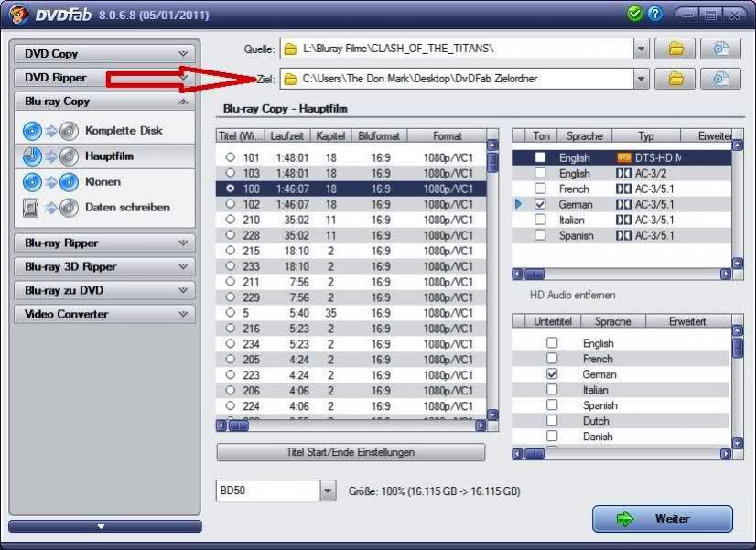
Task: Open the DVD Copy section
Action: 103,54
